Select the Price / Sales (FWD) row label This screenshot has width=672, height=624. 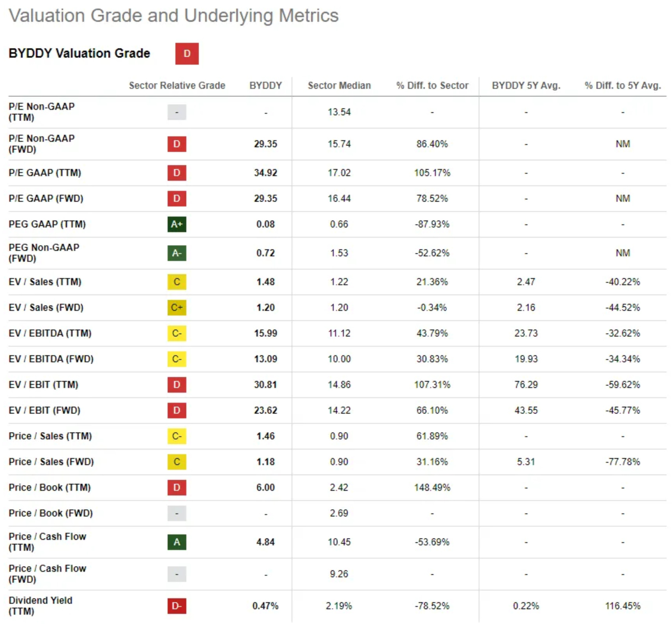click(x=51, y=462)
